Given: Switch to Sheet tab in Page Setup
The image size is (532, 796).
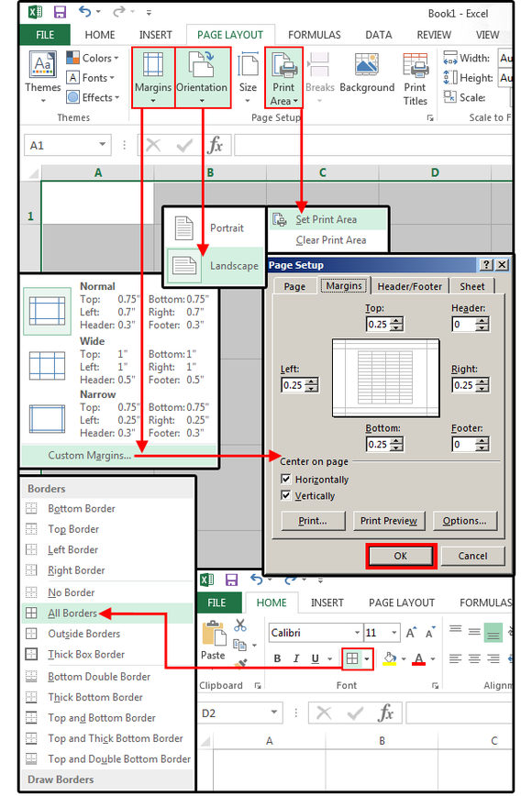Looking at the screenshot, I should point(472,286).
